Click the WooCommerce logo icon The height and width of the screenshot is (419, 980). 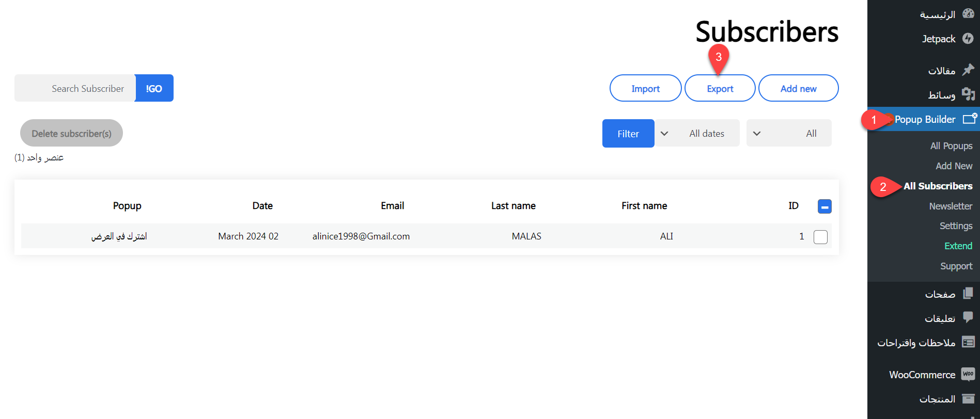click(x=968, y=374)
